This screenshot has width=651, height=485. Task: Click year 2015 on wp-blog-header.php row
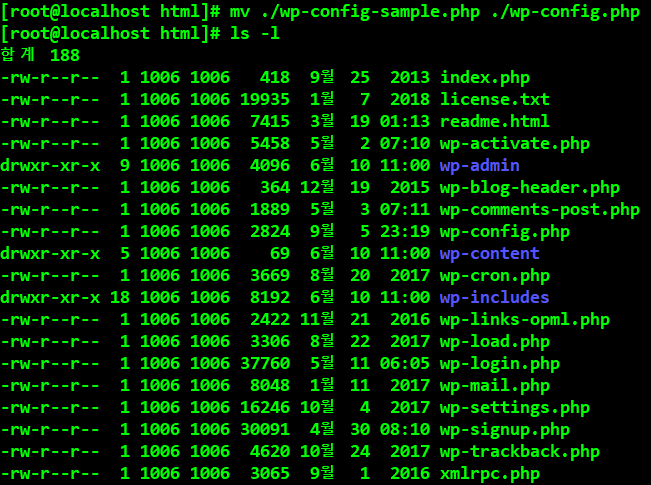click(410, 188)
